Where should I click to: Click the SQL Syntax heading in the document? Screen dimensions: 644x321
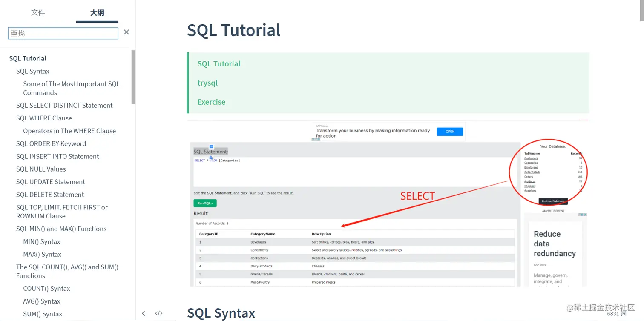pos(221,313)
